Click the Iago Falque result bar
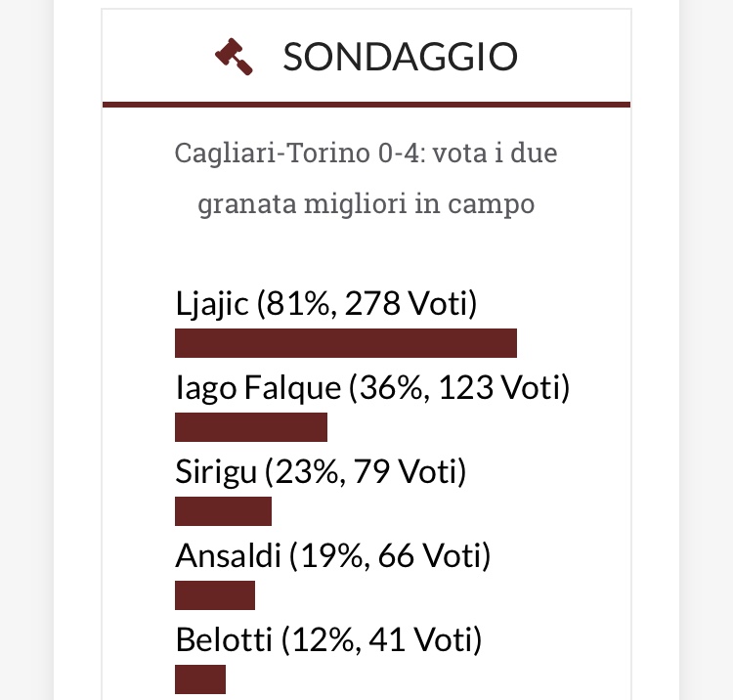Image resolution: width=733 pixels, height=700 pixels. [x=250, y=428]
